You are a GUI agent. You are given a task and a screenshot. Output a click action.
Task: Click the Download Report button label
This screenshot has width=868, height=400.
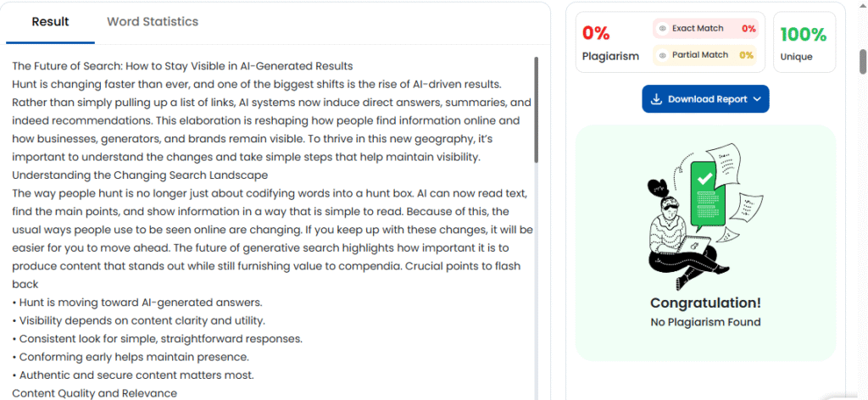click(707, 99)
